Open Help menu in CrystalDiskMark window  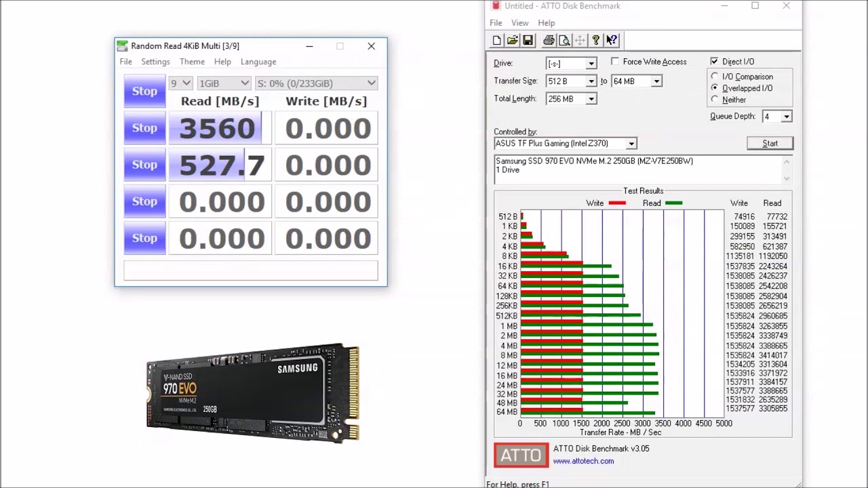(x=222, y=62)
